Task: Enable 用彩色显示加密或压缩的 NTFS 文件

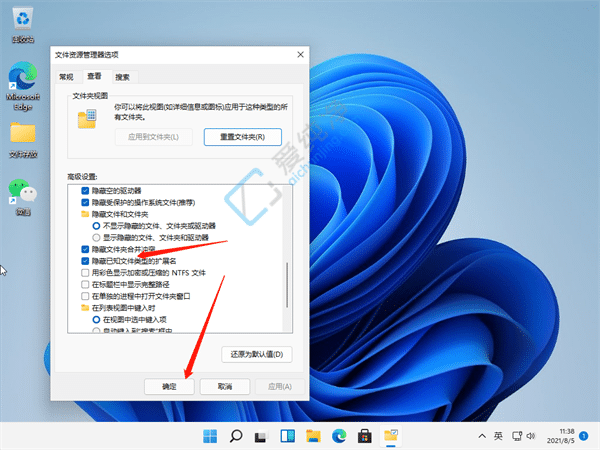Action: point(85,273)
